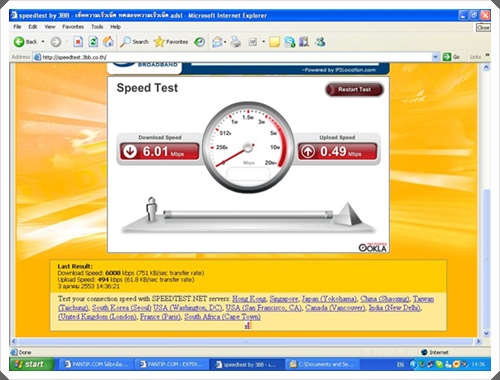The image size is (500, 380).
Task: Click the vertical scrollbar down arrow
Action: (486, 333)
